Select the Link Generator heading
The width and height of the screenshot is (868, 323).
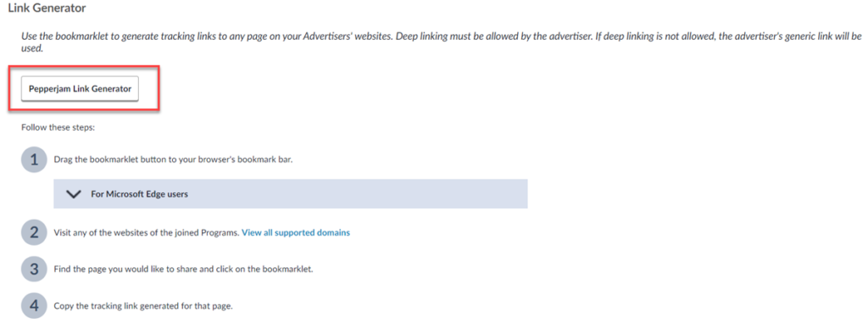47,8
